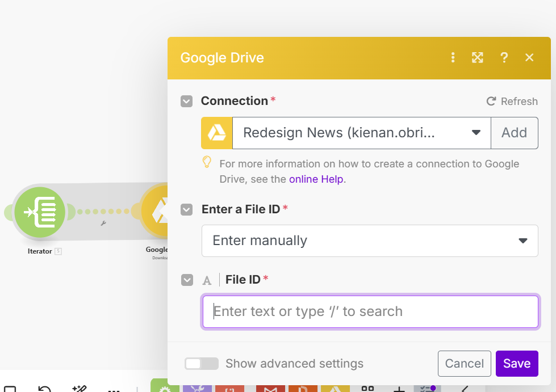
Task: Click the Cancel button
Action: [x=464, y=364]
